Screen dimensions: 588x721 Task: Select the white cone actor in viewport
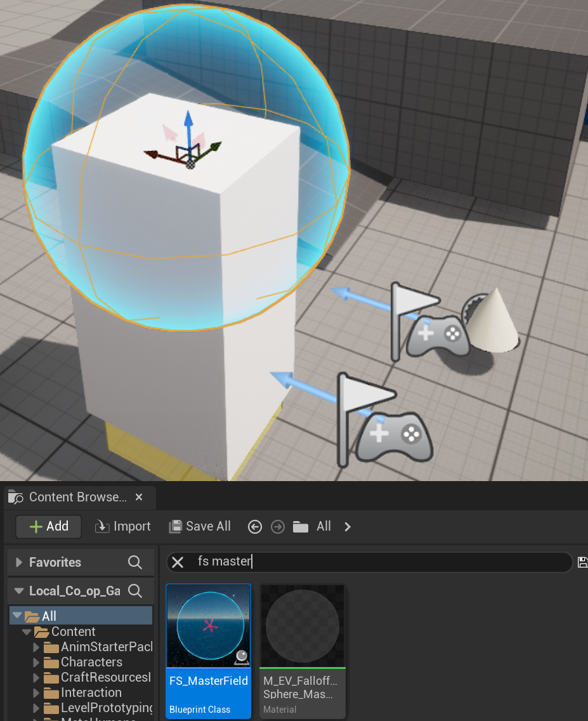click(x=495, y=321)
